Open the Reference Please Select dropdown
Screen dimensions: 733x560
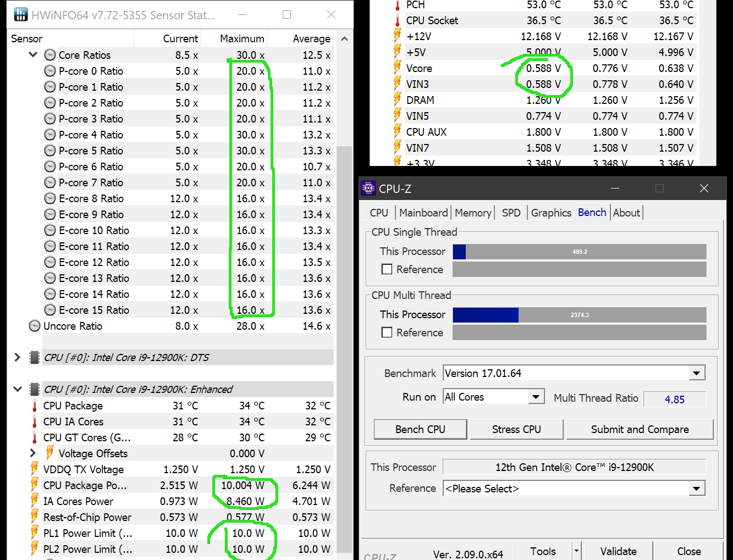coord(697,488)
